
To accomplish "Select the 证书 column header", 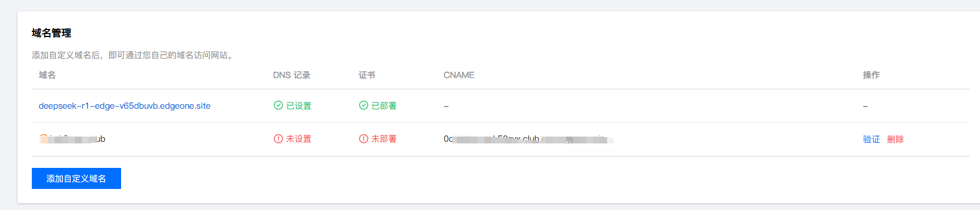I will tap(367, 75).
